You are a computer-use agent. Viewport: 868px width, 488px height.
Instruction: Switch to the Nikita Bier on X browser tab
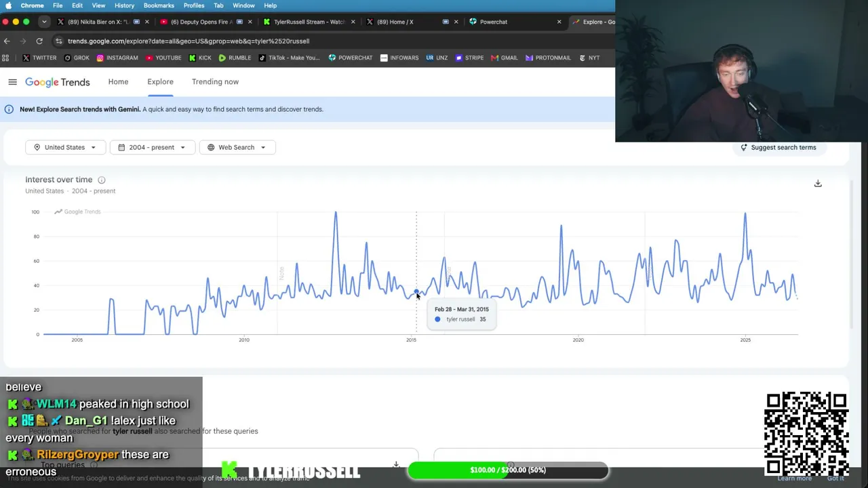98,22
